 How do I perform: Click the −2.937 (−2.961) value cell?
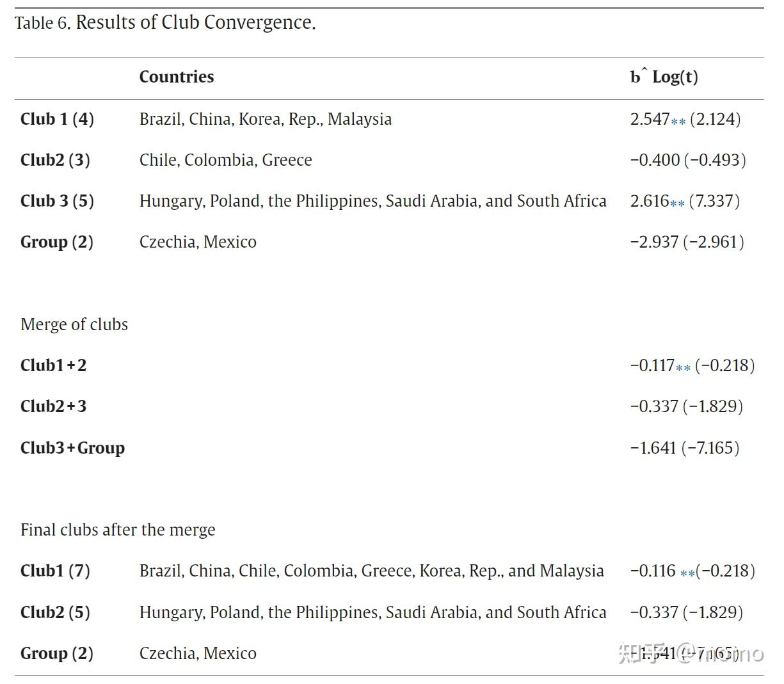pyautogui.click(x=687, y=242)
